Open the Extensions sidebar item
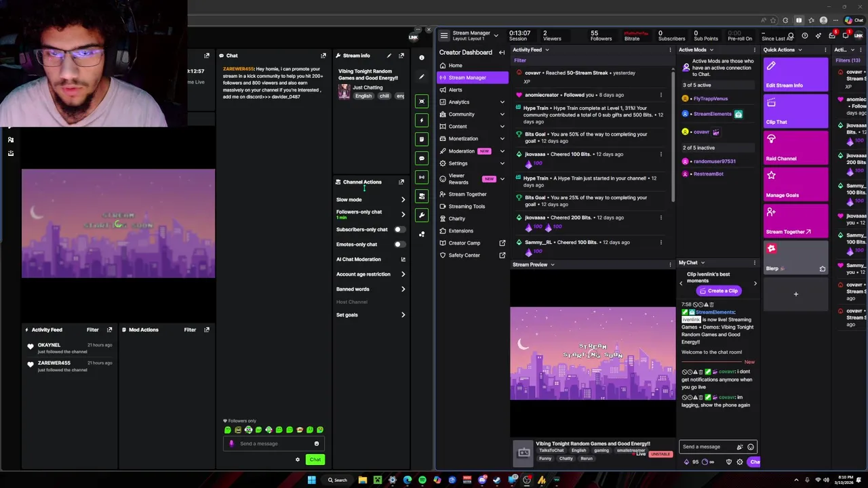 coord(471,231)
